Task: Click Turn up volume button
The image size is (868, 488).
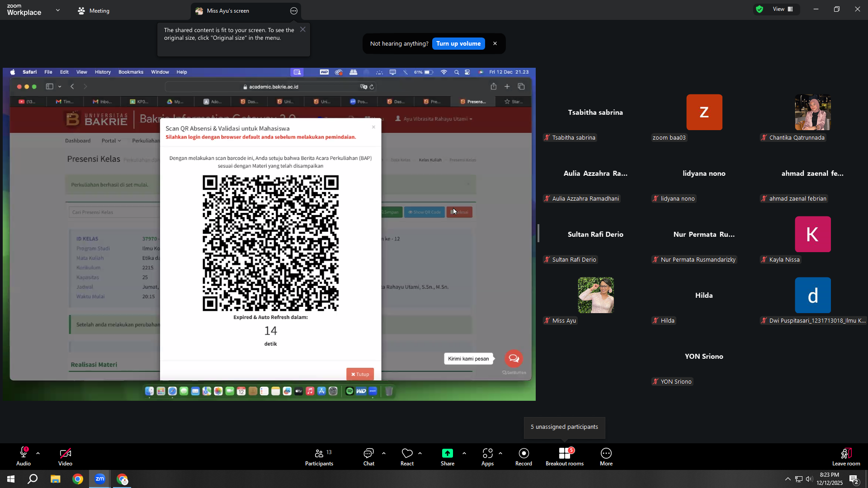Action: tap(458, 43)
